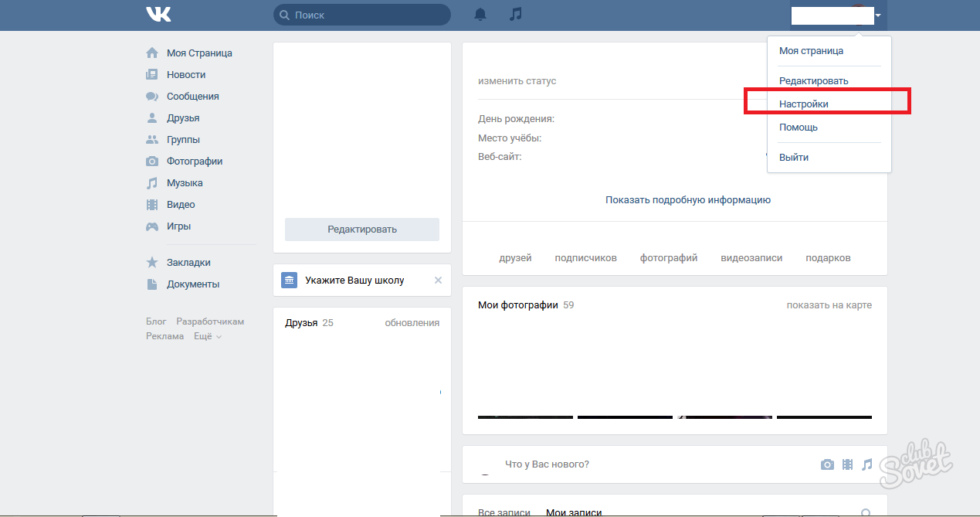This screenshot has height=517, width=980.
Task: Go to Сообщения in the sidebar
Action: [x=192, y=97]
